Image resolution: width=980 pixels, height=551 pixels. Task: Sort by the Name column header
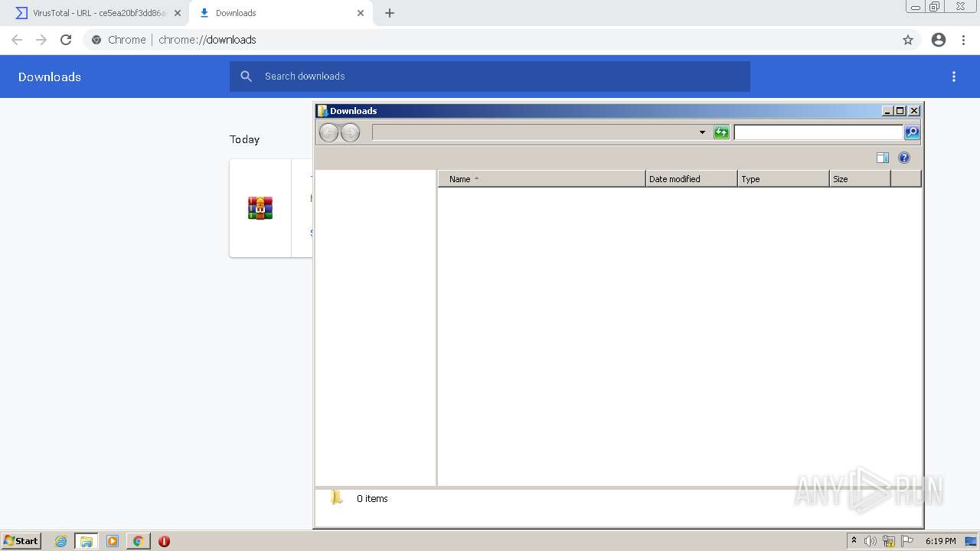point(542,178)
